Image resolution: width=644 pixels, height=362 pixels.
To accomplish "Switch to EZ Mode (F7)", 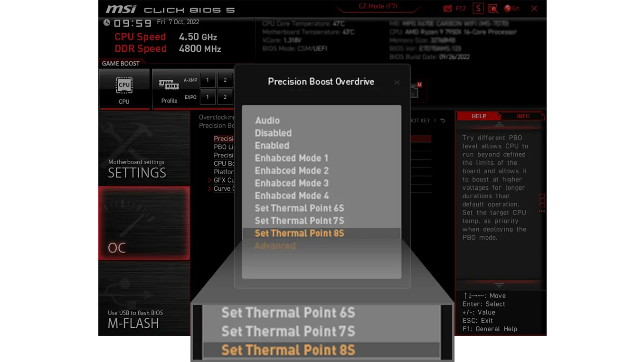I will click(x=378, y=7).
